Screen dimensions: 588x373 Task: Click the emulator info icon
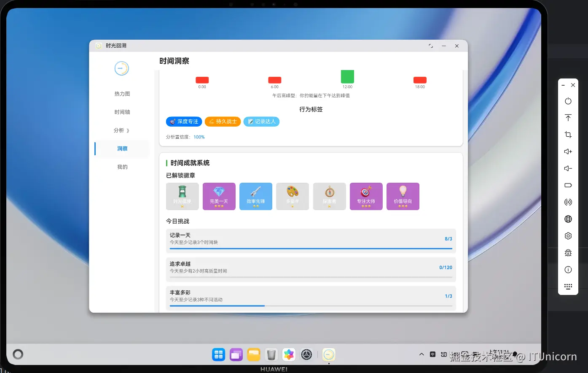point(568,270)
